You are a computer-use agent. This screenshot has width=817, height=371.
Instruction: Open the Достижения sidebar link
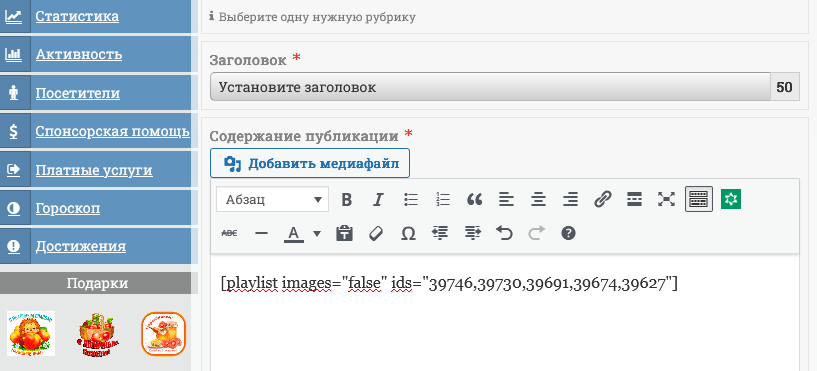pyautogui.click(x=81, y=246)
